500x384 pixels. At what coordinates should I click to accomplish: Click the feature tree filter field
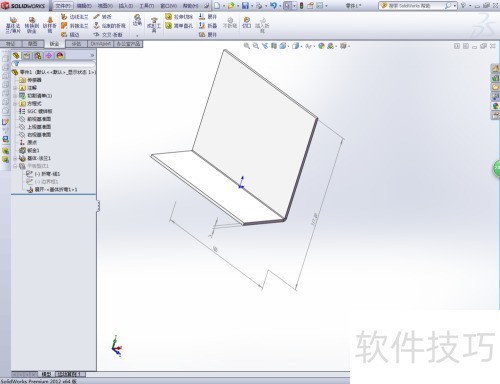(54, 64)
